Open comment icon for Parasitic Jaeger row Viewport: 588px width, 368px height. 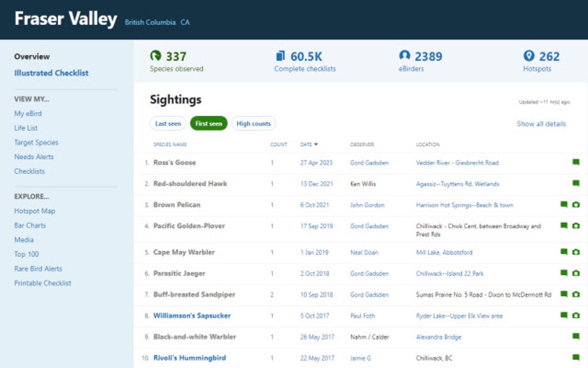564,272
